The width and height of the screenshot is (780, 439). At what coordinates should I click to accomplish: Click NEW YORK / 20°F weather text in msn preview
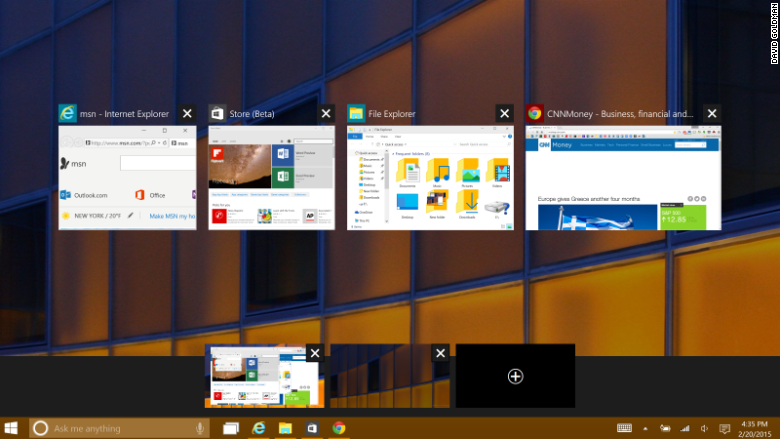click(x=98, y=216)
